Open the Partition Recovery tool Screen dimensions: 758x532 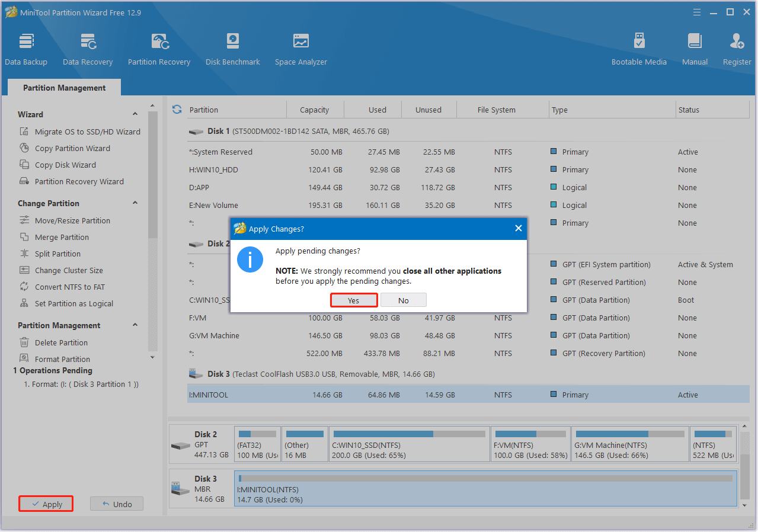pos(159,49)
